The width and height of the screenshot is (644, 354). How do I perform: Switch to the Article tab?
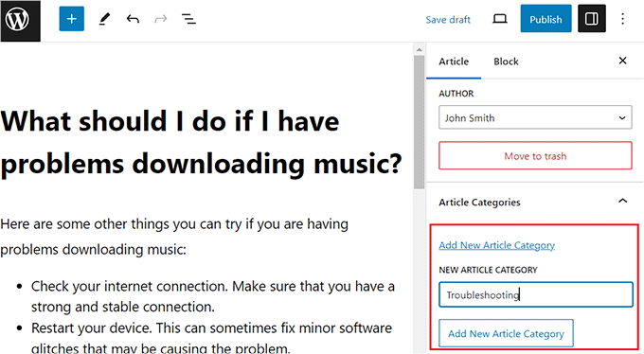point(454,62)
